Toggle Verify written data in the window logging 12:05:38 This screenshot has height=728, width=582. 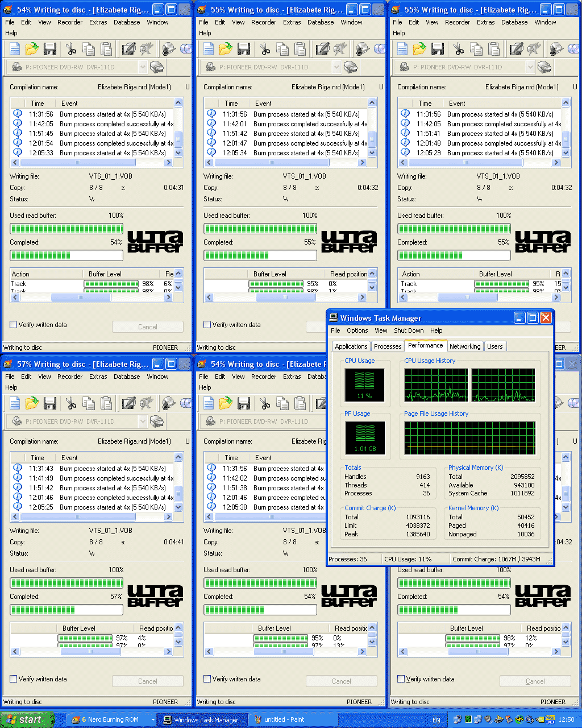pyautogui.click(x=207, y=679)
